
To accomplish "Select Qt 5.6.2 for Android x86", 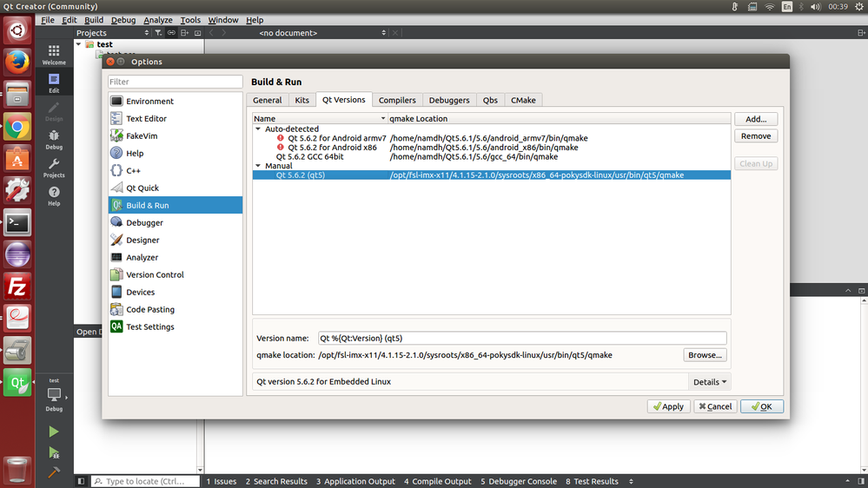I will [492, 147].
